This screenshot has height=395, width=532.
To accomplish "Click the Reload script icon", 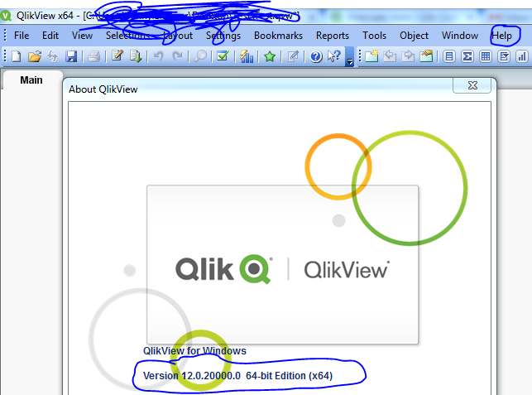I will 136,56.
